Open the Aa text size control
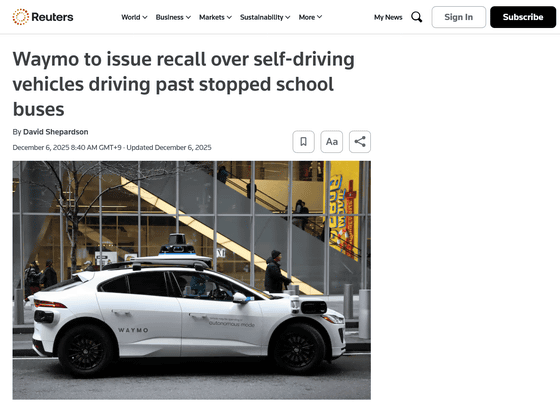The image size is (560, 403). pos(331,142)
